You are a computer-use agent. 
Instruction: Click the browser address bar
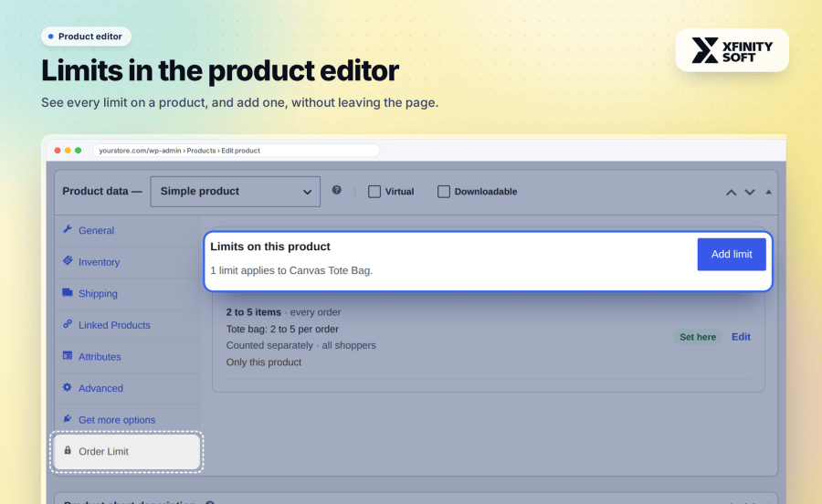[x=236, y=151]
